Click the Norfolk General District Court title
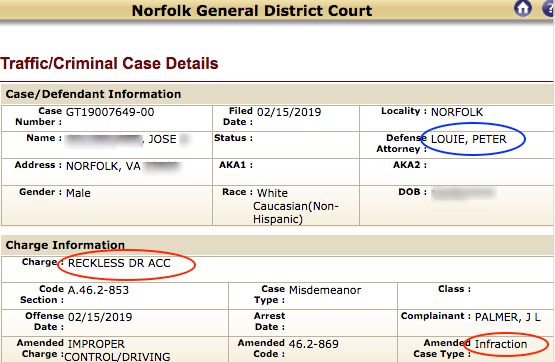Image resolution: width=555 pixels, height=362 pixels. (x=252, y=10)
